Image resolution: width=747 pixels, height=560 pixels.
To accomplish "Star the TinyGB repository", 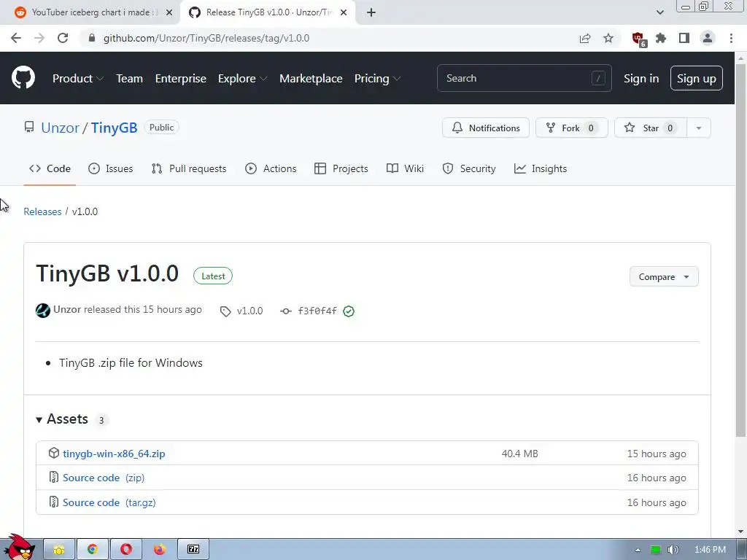I will pos(651,128).
